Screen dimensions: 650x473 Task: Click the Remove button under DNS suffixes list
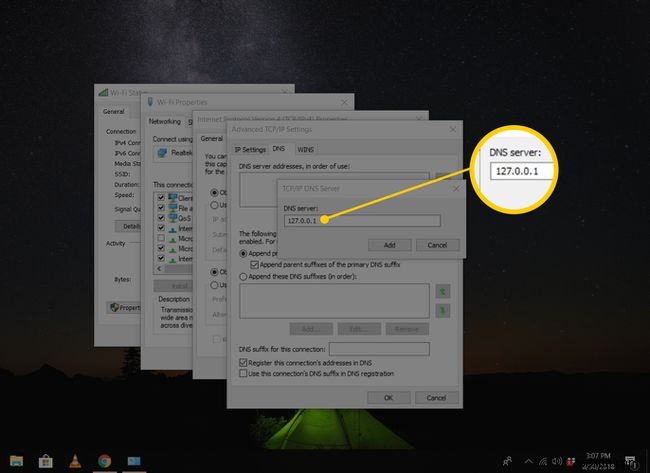407,329
